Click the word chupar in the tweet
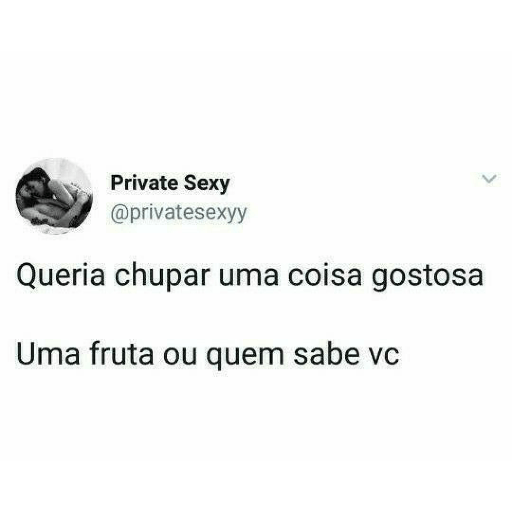Image resolution: width=512 pixels, height=512 pixels. pos(162,277)
